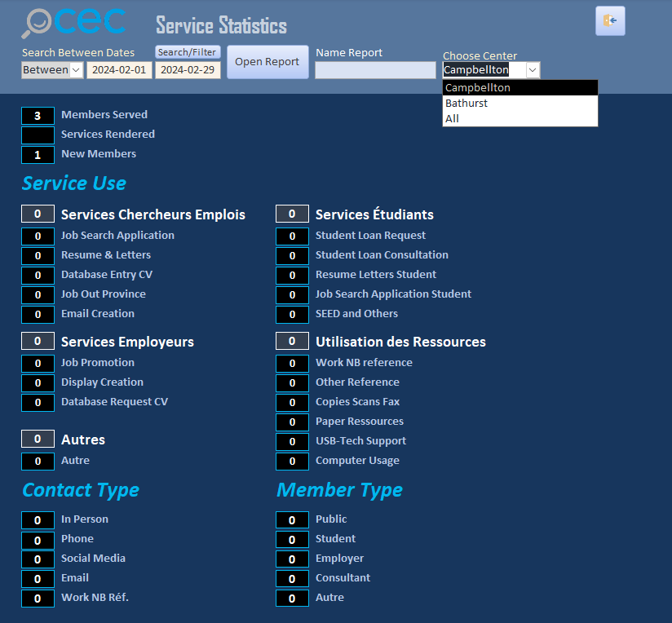Click the empty Services Rendered box

(x=38, y=135)
